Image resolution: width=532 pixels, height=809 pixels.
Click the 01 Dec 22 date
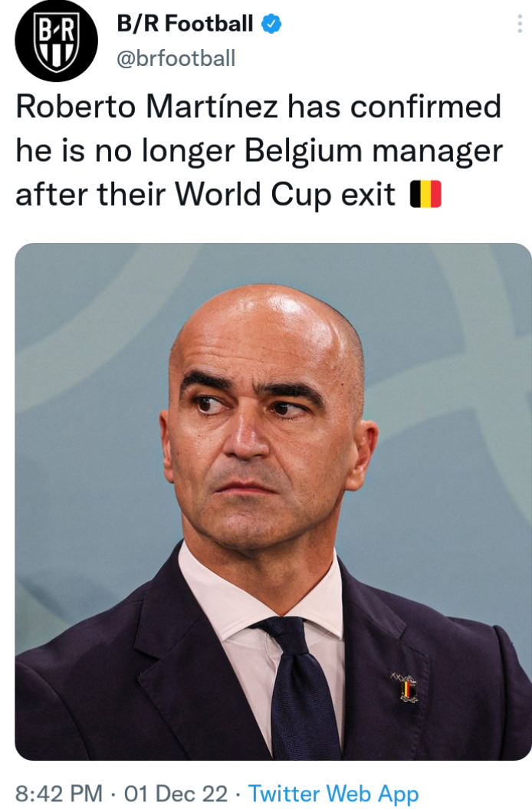point(176,794)
